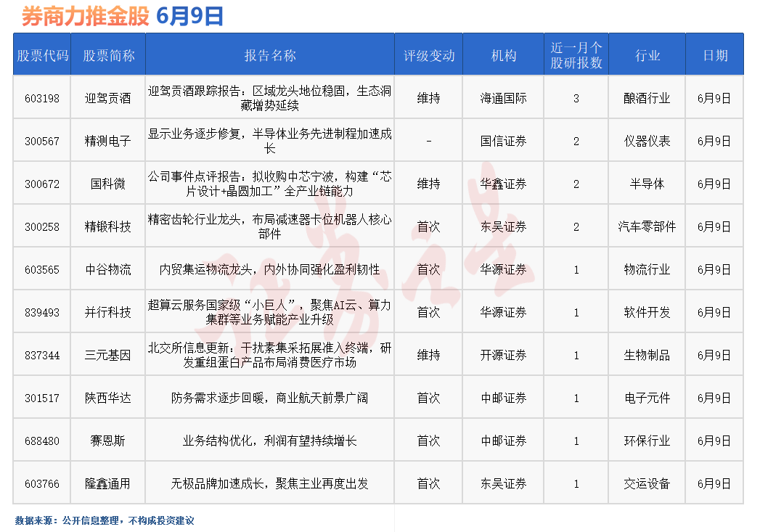This screenshot has width=760, height=532.
Task: Select stock code 603198
Action: (x=42, y=99)
